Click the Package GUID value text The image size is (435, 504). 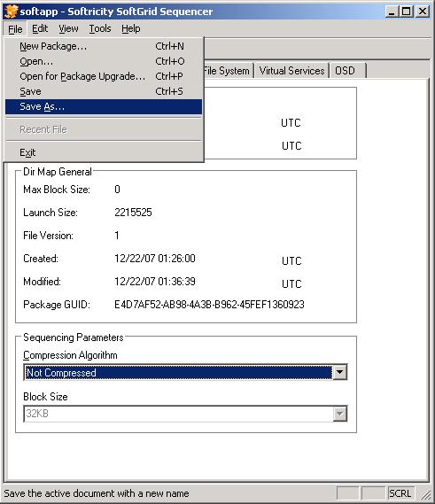click(209, 305)
